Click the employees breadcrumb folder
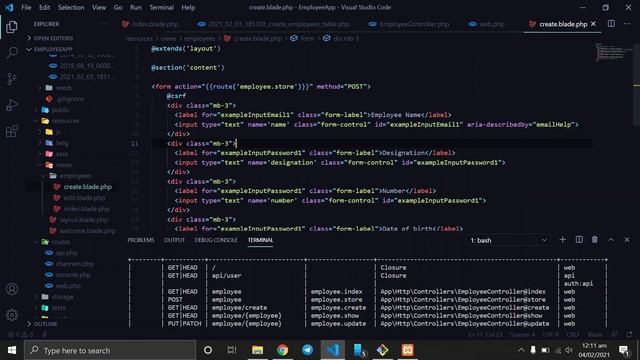640x360 pixels. [199, 38]
